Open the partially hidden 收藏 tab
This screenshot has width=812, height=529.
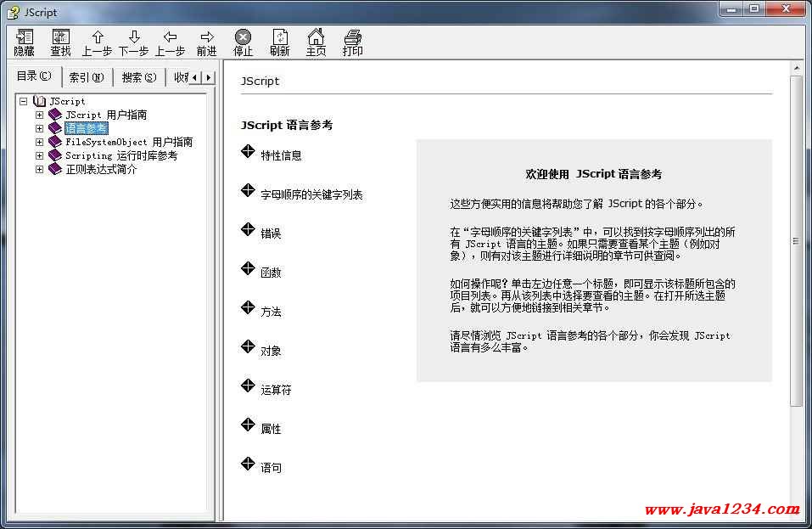tap(180, 78)
